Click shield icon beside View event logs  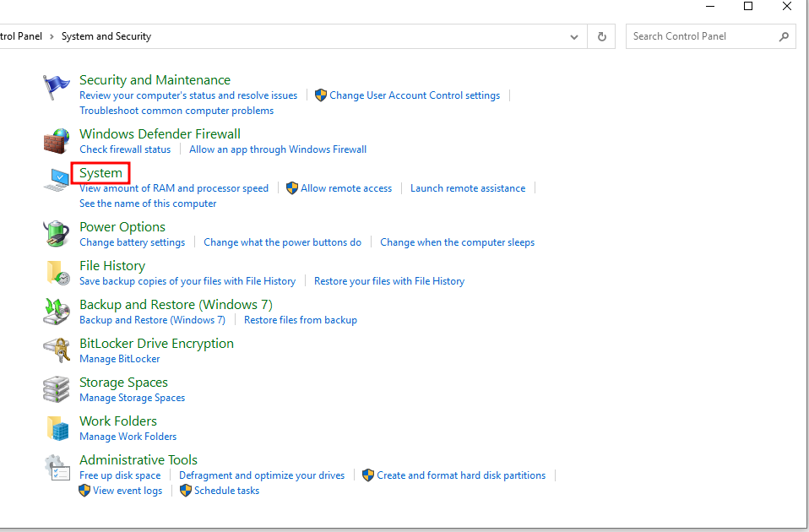84,491
